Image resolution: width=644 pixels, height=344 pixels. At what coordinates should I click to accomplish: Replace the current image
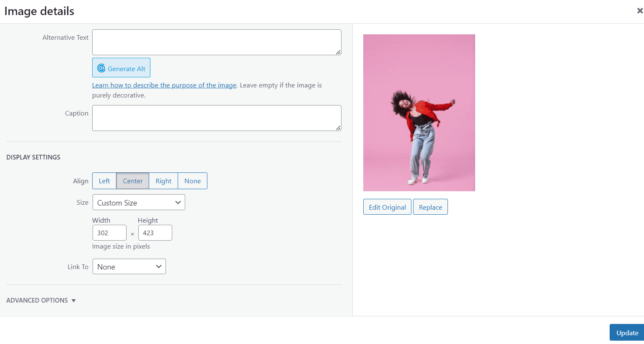(x=430, y=207)
